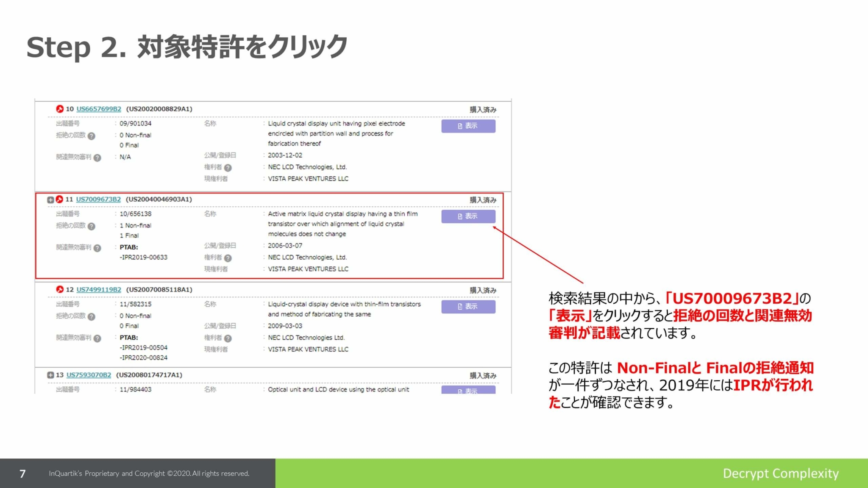Select 'NEC LCD Technologies Ltd.' in row 12
868x488 pixels.
pyautogui.click(x=306, y=338)
